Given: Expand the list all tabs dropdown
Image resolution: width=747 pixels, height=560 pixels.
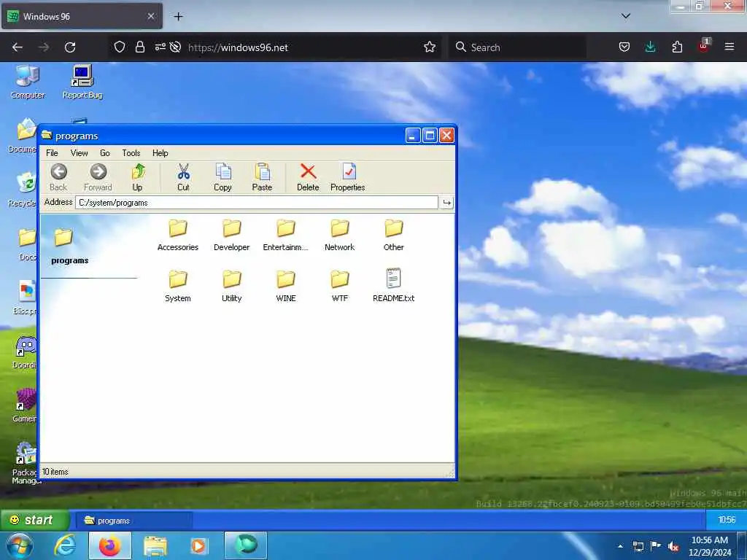Looking at the screenshot, I should [x=626, y=16].
